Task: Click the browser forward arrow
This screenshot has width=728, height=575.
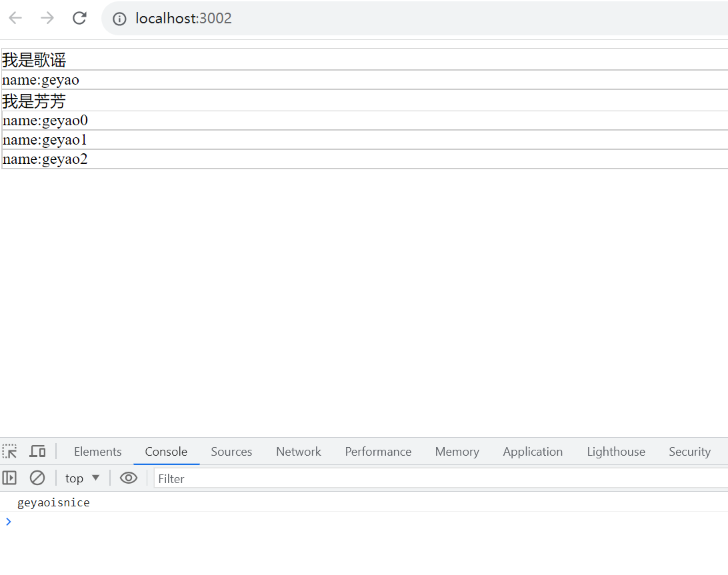Action: 47,18
